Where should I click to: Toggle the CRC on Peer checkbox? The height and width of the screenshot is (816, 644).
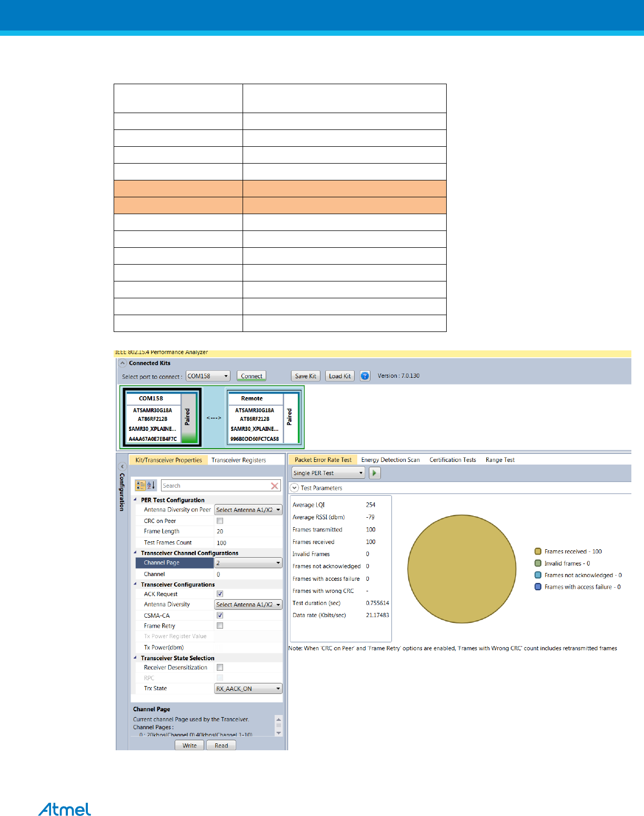pos(220,521)
